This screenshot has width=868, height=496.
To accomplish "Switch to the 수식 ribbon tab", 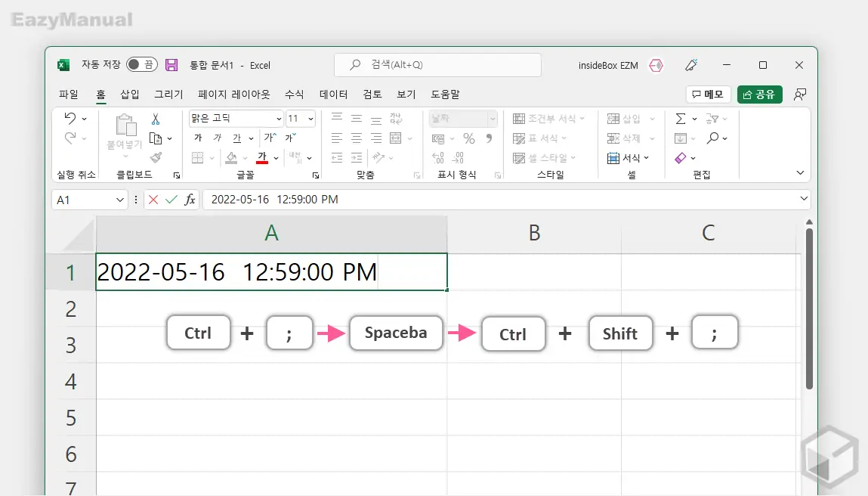I will [x=294, y=94].
